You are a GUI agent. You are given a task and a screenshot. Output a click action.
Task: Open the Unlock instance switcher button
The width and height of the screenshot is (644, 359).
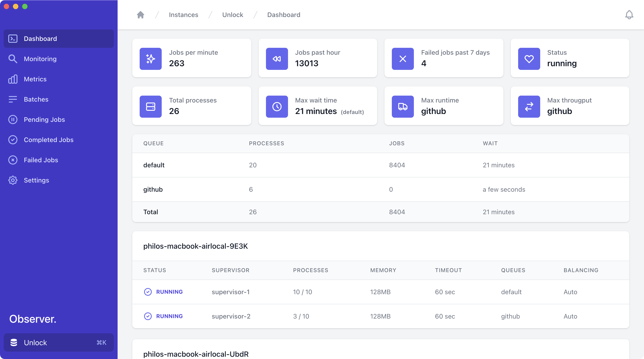click(59, 342)
